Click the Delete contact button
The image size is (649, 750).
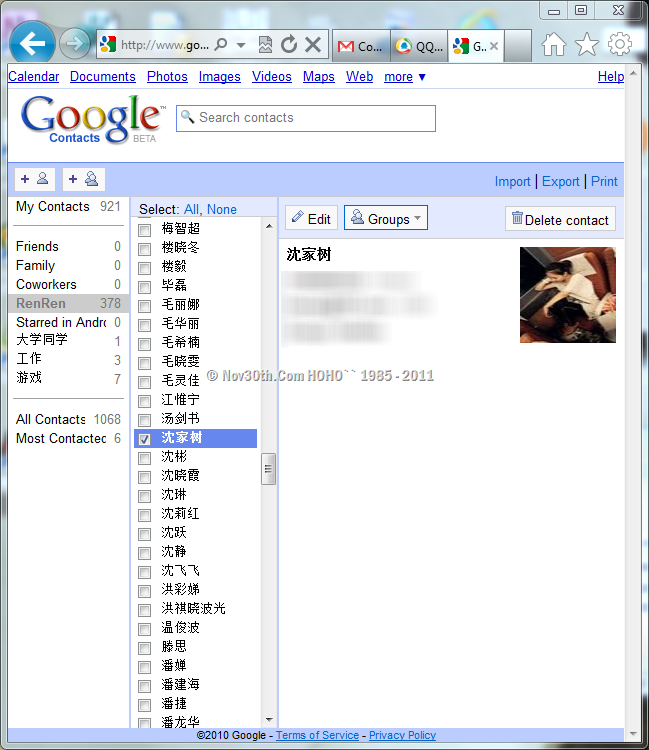tap(560, 219)
